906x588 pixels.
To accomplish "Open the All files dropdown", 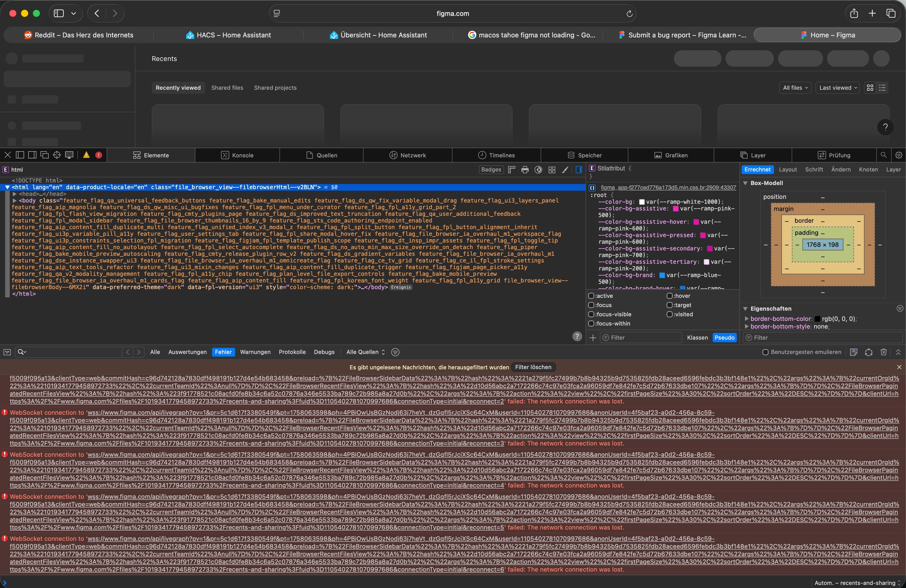I will (x=795, y=88).
